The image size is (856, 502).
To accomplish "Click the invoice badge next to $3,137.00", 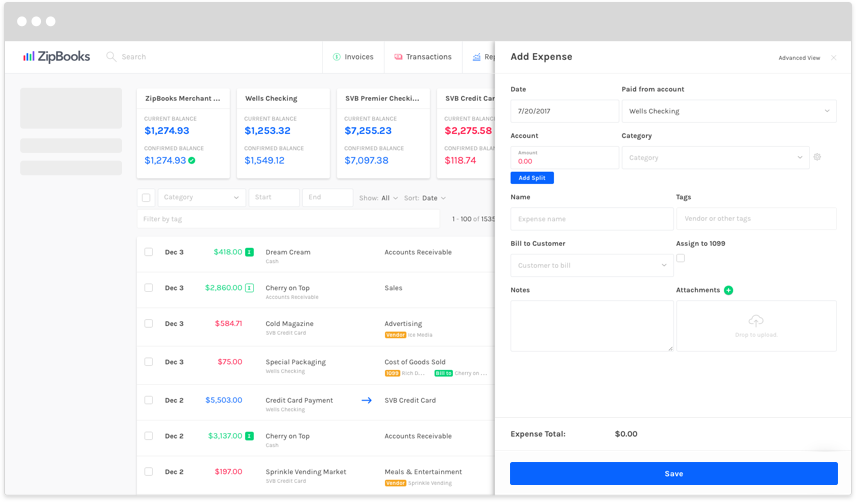I will coord(249,436).
